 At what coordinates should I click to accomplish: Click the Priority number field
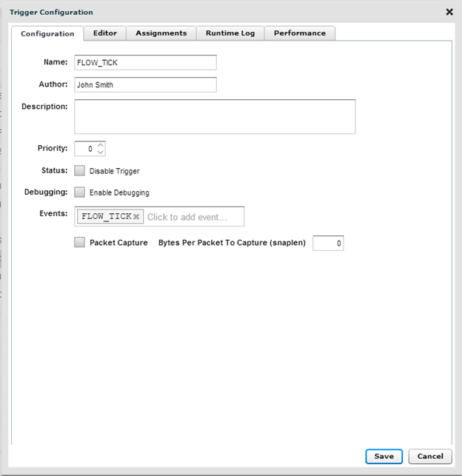(85, 149)
